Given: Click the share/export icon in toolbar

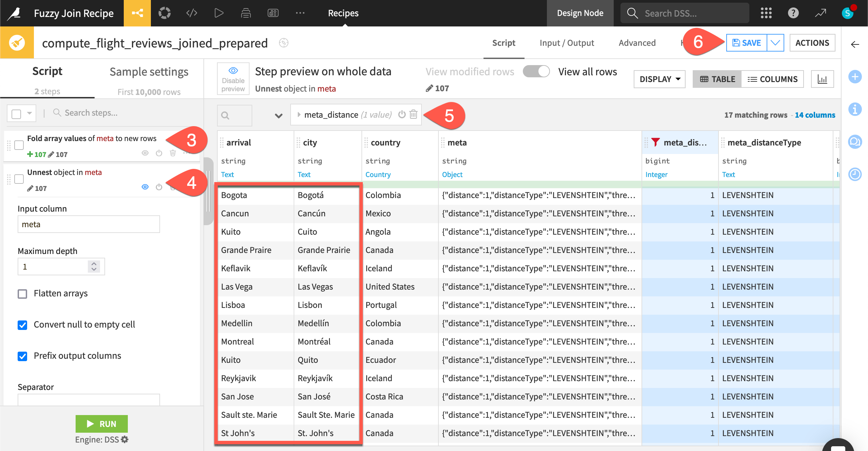Looking at the screenshot, I should pos(137,13).
